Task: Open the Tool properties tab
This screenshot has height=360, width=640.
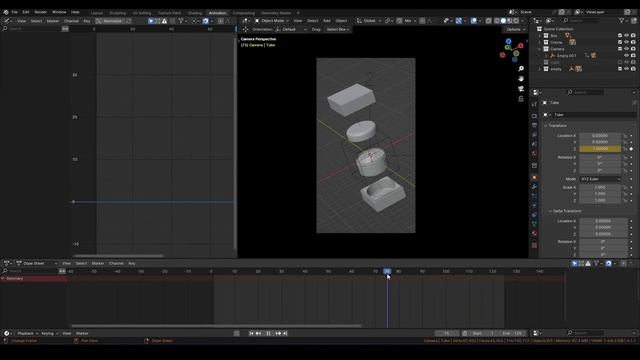Action: (534, 104)
